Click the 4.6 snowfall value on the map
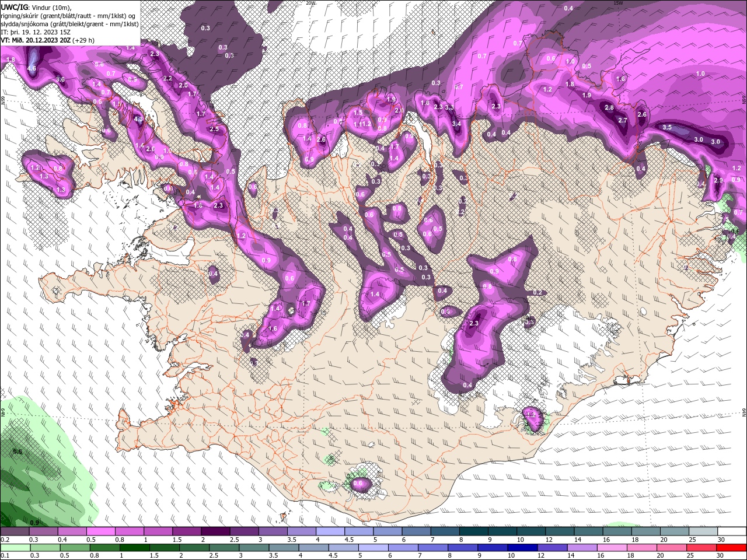 [x=32, y=69]
